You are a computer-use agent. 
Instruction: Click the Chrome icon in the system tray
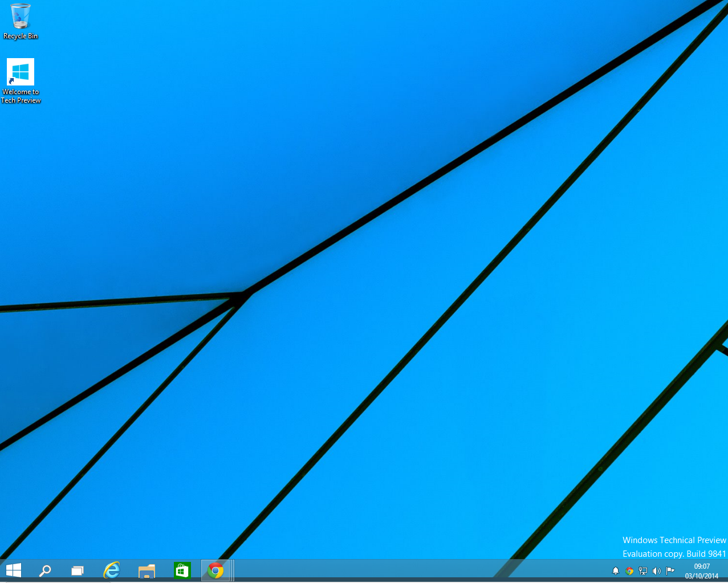coord(629,570)
